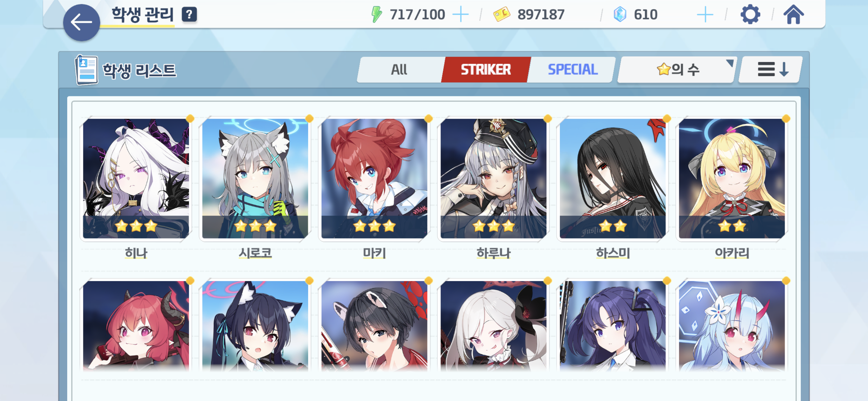Screen dimensions: 868x401
Task: Go back with the arrow button
Action: pos(82,23)
